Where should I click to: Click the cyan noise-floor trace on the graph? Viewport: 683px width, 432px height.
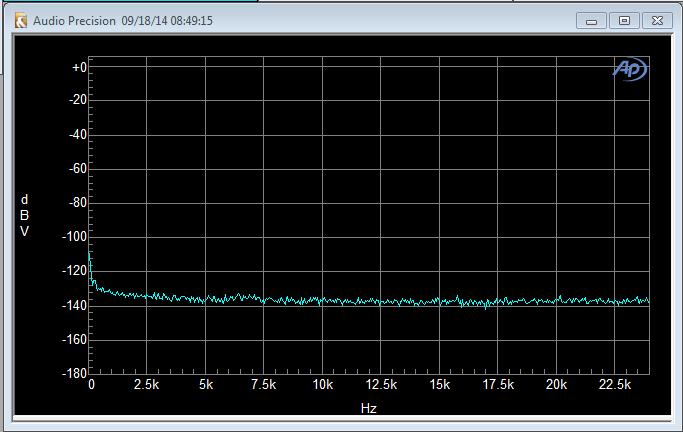(370, 301)
